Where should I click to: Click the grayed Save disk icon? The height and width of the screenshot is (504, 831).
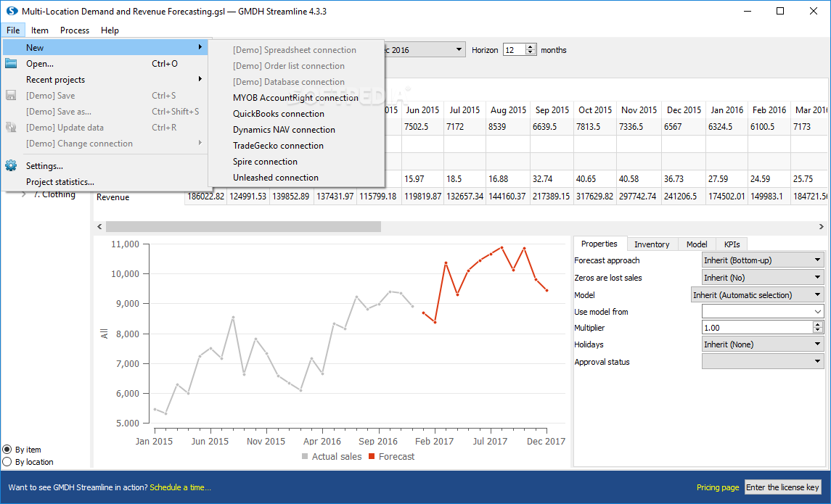pyautogui.click(x=11, y=95)
